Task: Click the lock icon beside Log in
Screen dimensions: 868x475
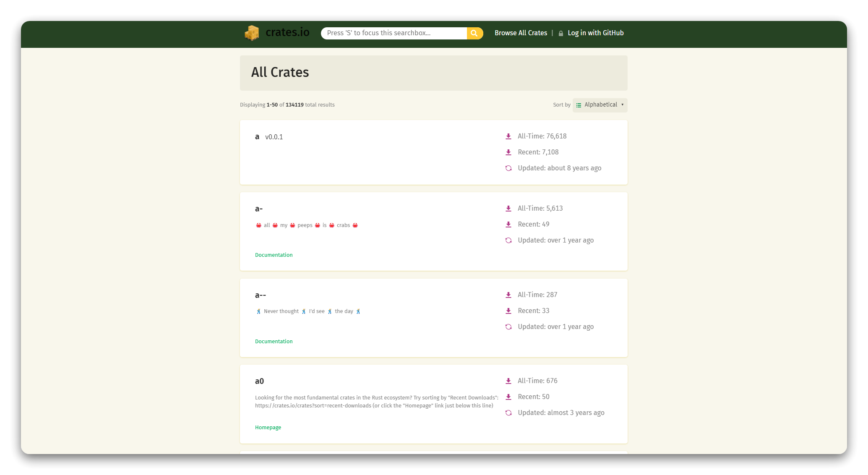Action: pos(561,34)
